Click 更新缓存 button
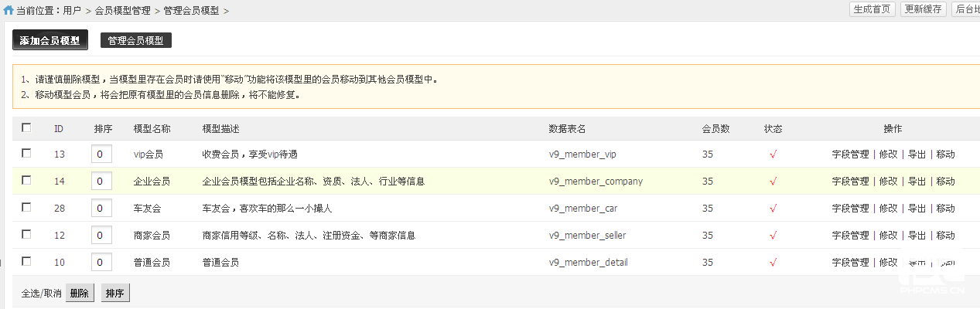This screenshot has height=309, width=980. tap(924, 9)
